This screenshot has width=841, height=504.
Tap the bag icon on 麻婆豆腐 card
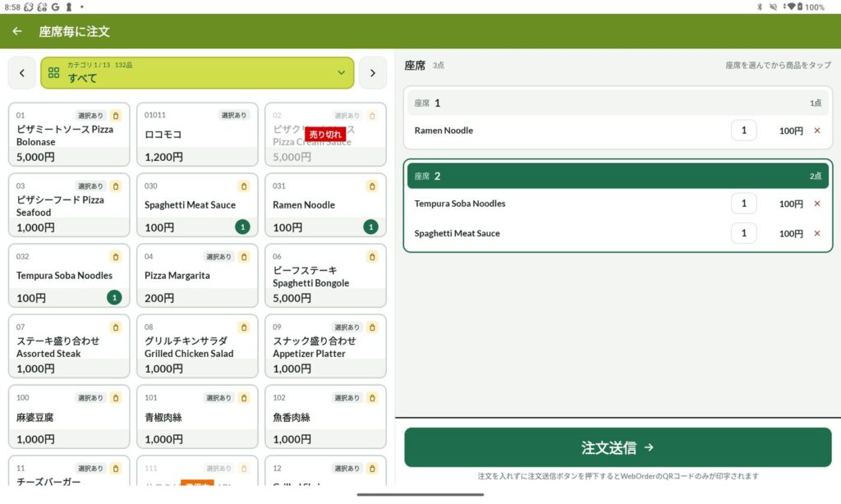coord(116,398)
